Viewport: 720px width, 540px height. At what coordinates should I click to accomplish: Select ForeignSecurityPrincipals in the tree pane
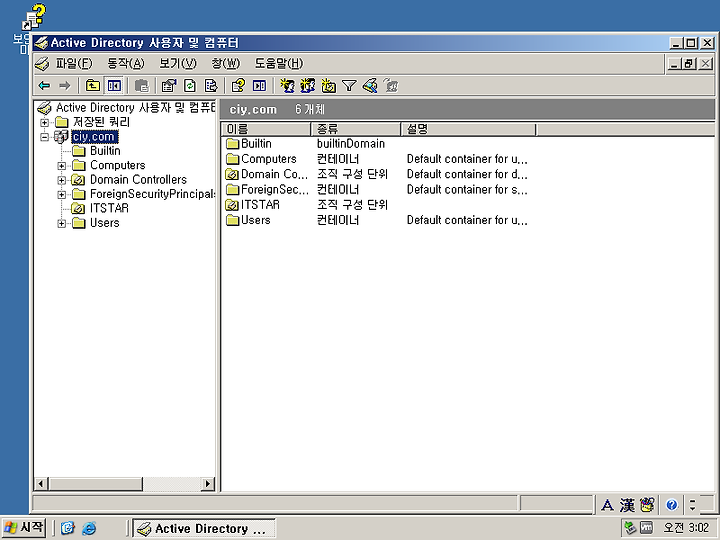(x=152, y=194)
